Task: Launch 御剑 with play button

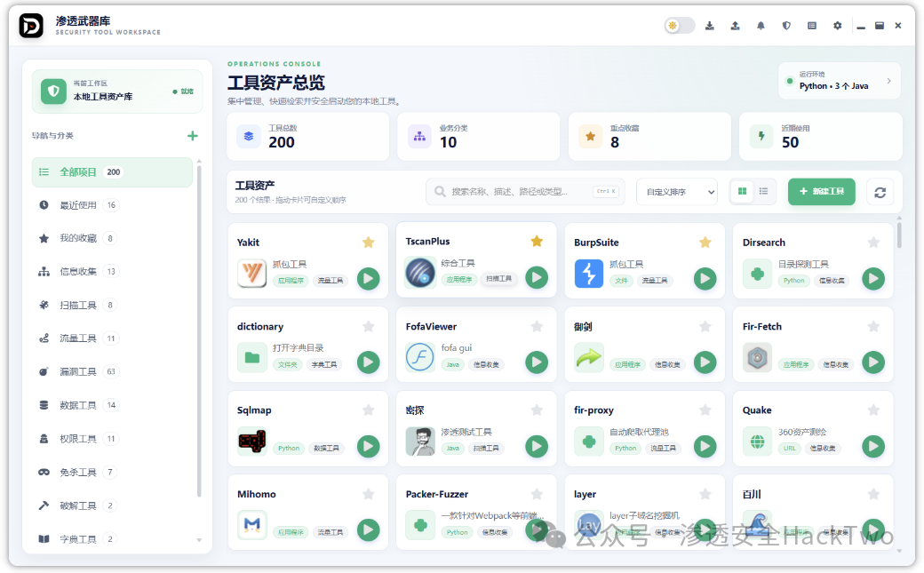Action: pyautogui.click(x=705, y=362)
